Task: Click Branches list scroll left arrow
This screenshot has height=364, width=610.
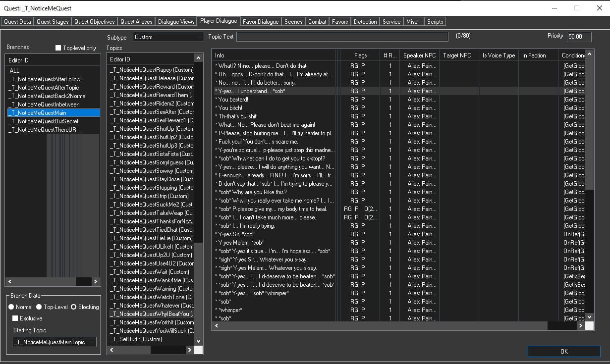Action: coord(10,282)
